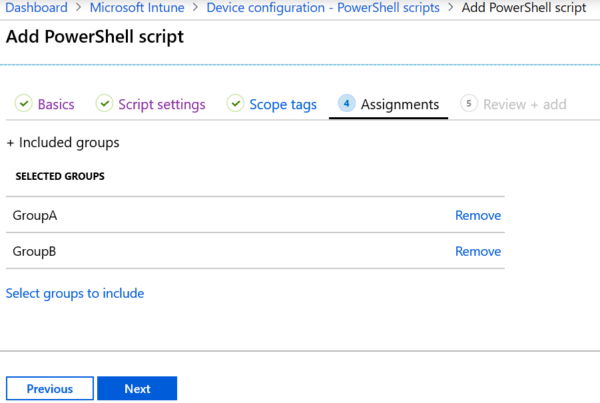Open the Script settings tab
Image resolution: width=600 pixels, height=403 pixels.
[161, 104]
